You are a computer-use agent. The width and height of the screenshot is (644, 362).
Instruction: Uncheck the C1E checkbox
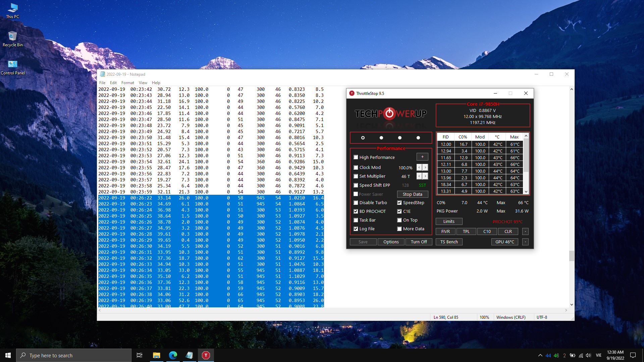[399, 212]
